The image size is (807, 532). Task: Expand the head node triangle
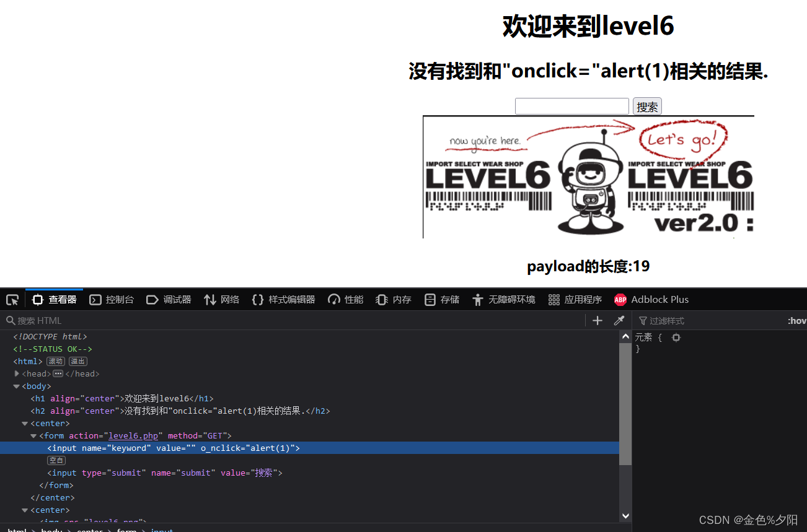[x=17, y=373]
